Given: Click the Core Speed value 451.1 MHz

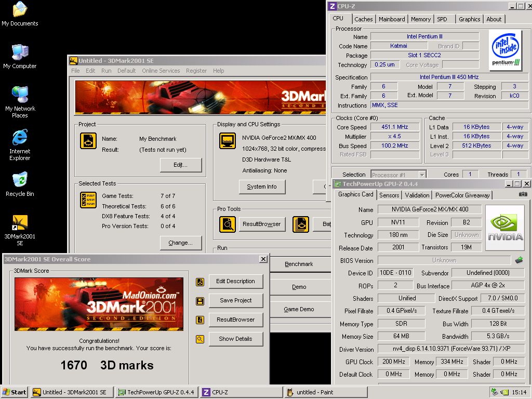Looking at the screenshot, I should [395, 127].
